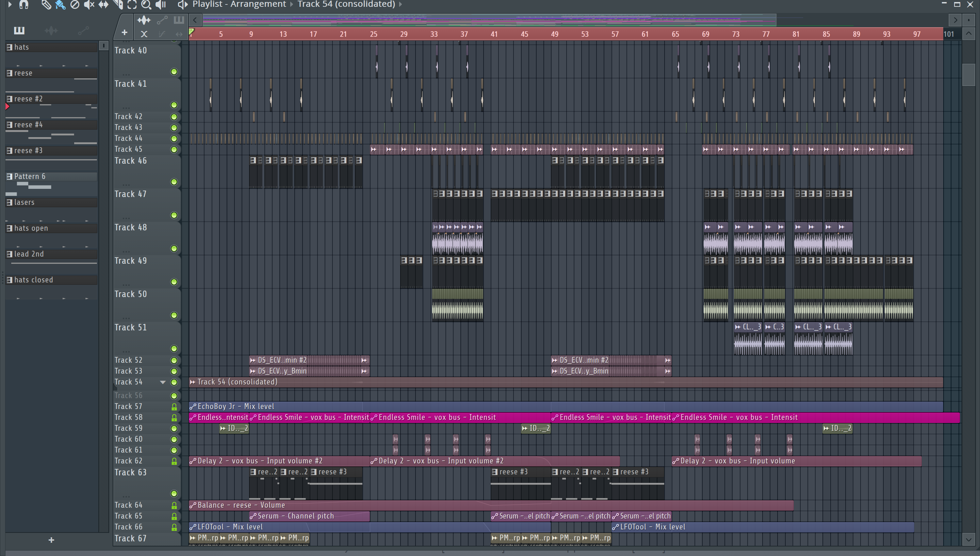Select the Balance - reese - Volume automation clip

[x=491, y=505]
